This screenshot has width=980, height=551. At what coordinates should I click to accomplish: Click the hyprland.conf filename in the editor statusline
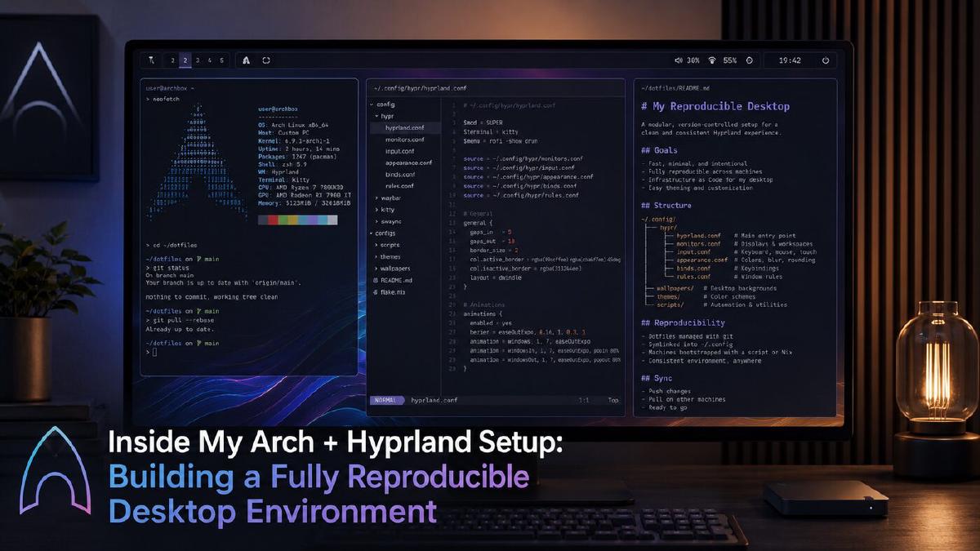tap(434, 400)
